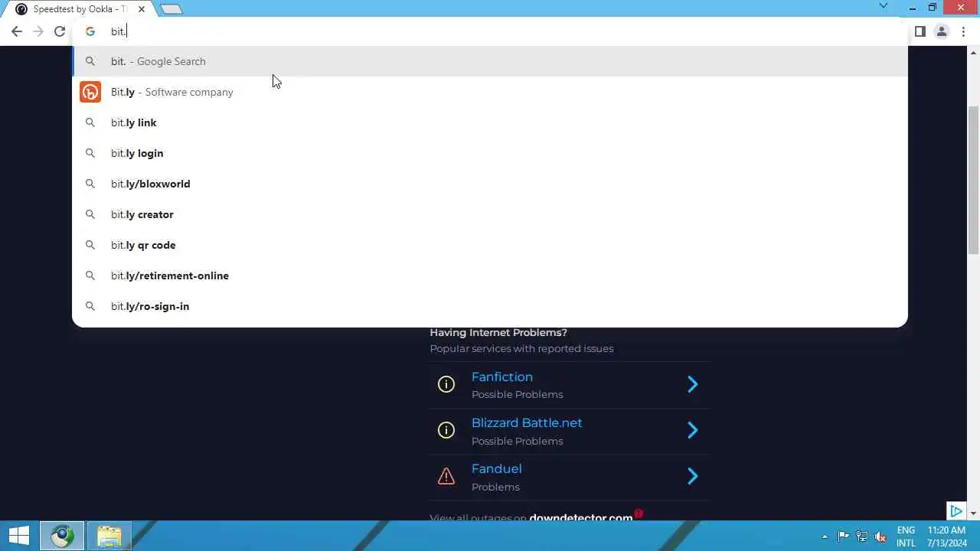This screenshot has height=551, width=980.
Task: Choose the 'bit.ly login' suggestion
Action: pyautogui.click(x=490, y=153)
